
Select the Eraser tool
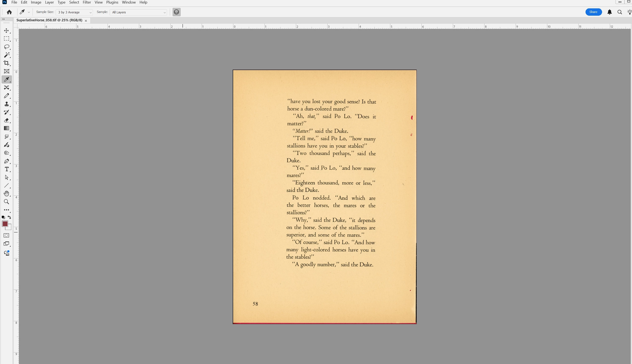(x=6, y=120)
